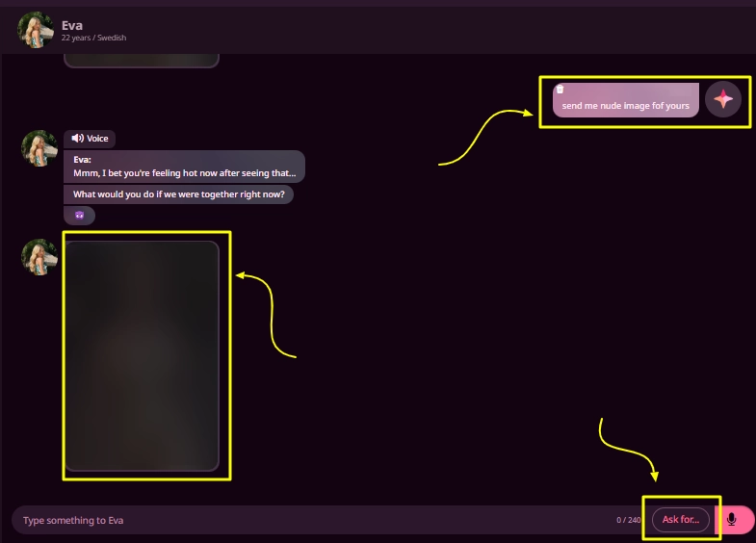Click the '0 / 240' character counter
The width and height of the screenshot is (756, 543).
point(628,520)
